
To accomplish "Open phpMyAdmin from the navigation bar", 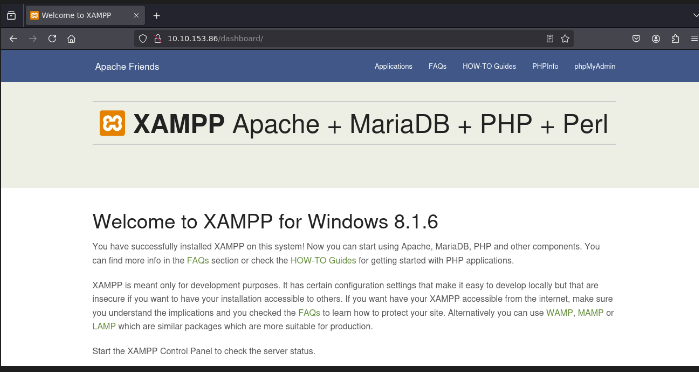I will [595, 66].
